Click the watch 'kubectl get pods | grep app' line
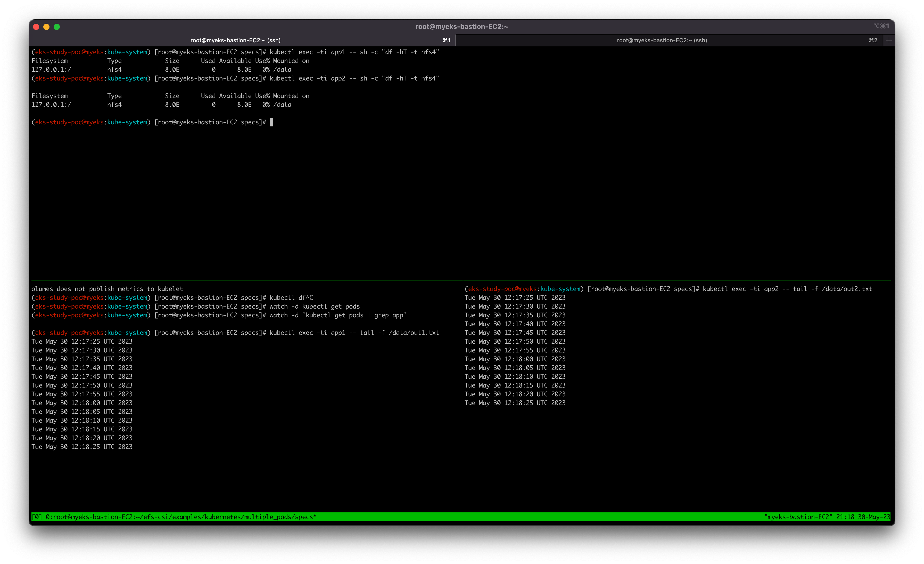This screenshot has height=564, width=924. (337, 315)
